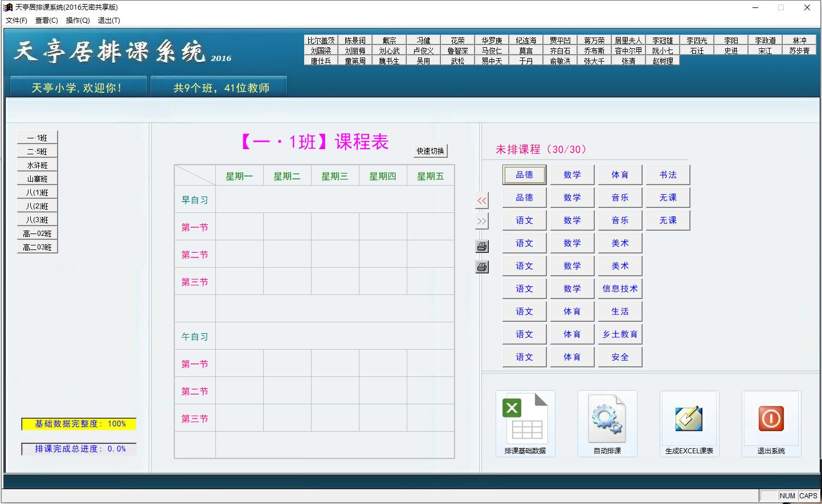Start 自动排课 with the gear icon
This screenshot has width=822, height=504.
[x=607, y=419]
